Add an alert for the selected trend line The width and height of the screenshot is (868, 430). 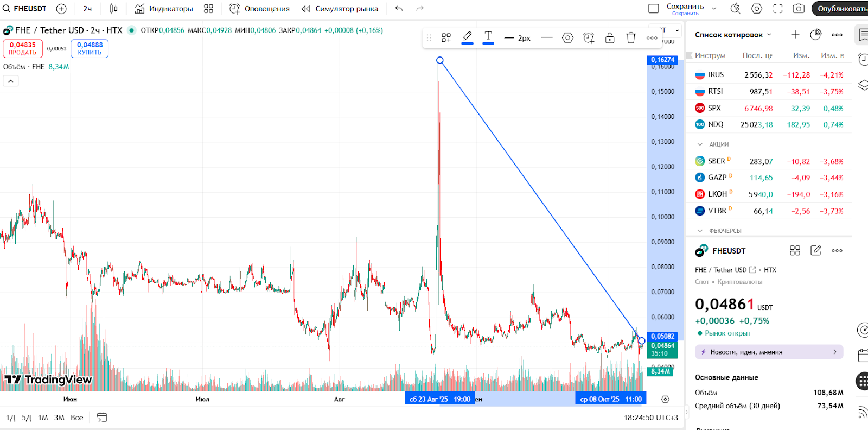pos(589,38)
